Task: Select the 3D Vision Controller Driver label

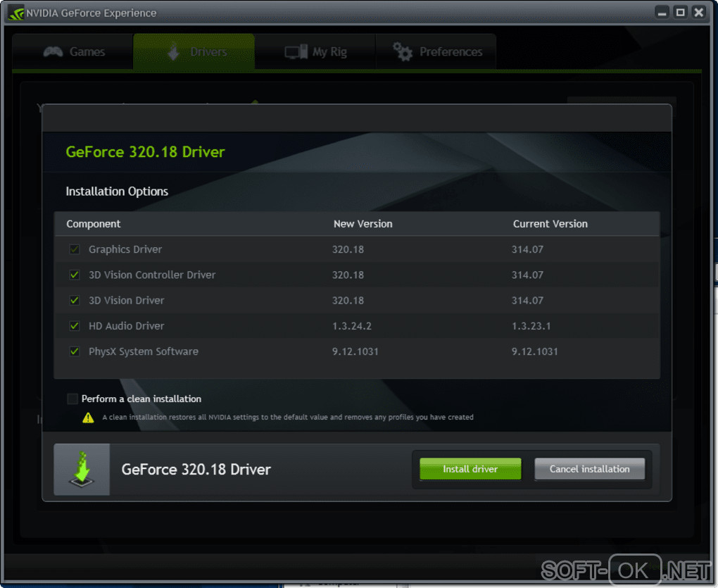Action: (152, 275)
